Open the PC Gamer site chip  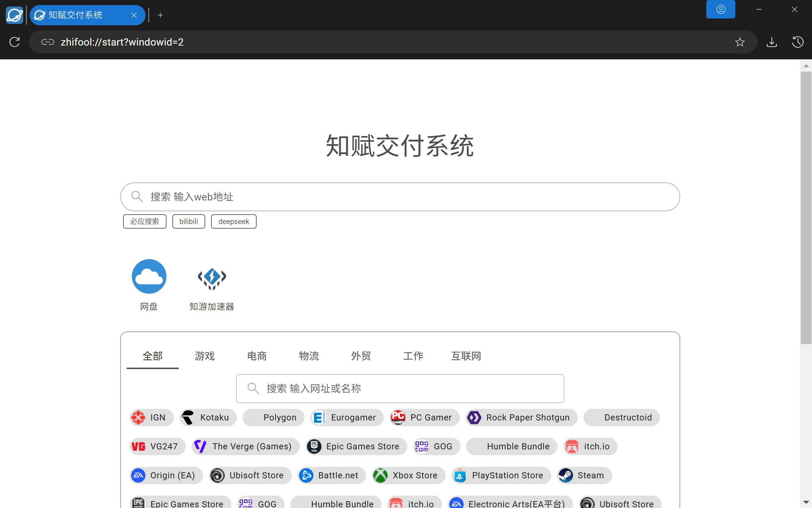(x=425, y=417)
